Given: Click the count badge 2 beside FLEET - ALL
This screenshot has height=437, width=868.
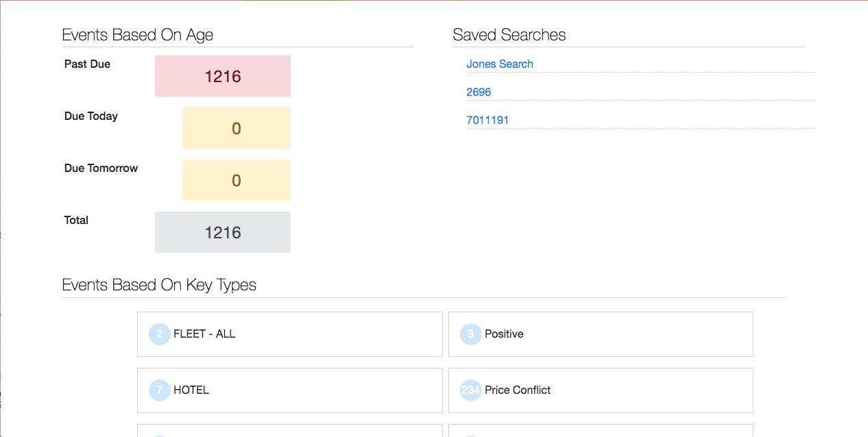Looking at the screenshot, I should (159, 334).
